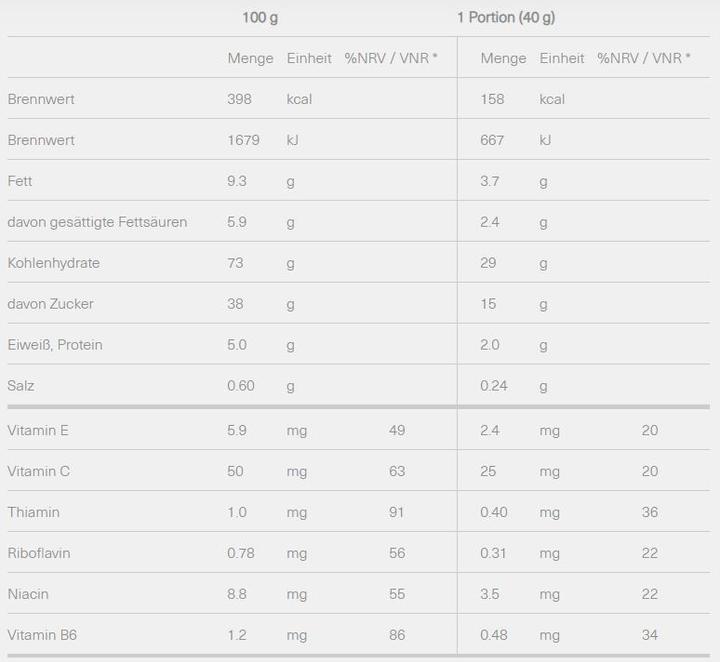Select the Kohlenhydrate row label
Screen dimensions: 720x662
pos(54,263)
